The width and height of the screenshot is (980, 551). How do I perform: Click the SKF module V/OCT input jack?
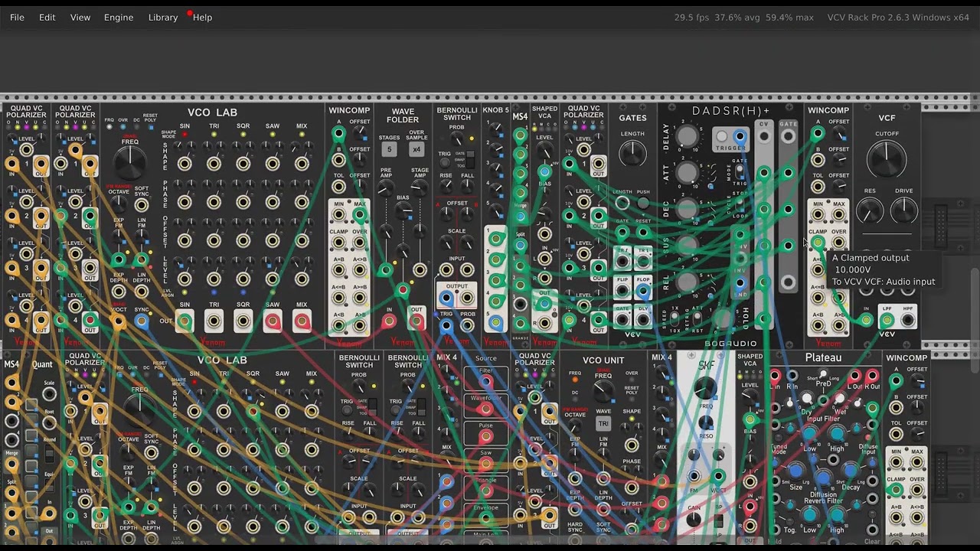718,478
